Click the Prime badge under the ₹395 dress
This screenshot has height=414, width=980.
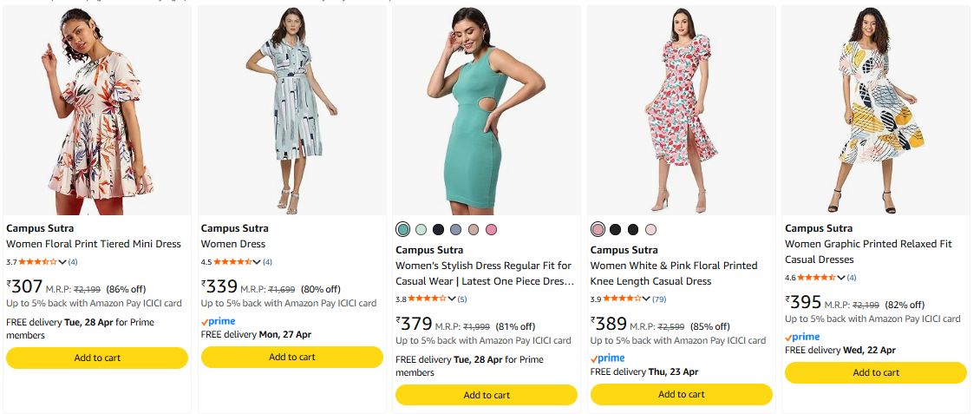coord(802,337)
